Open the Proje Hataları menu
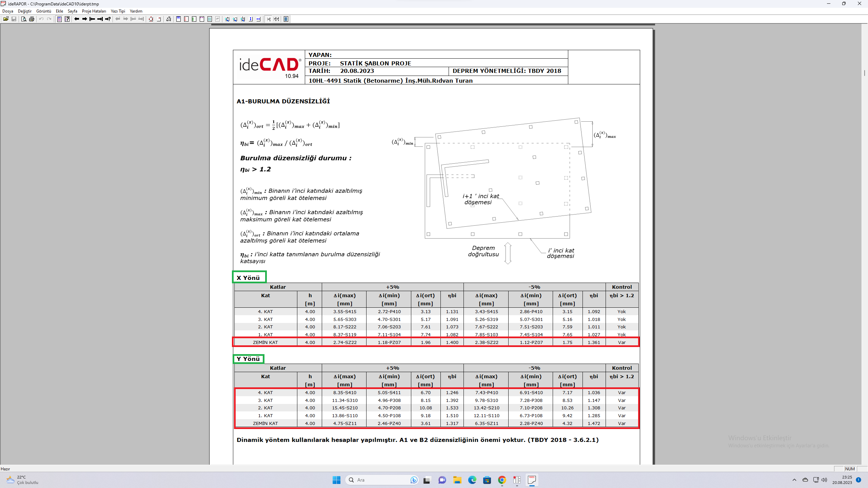 pyautogui.click(x=94, y=11)
